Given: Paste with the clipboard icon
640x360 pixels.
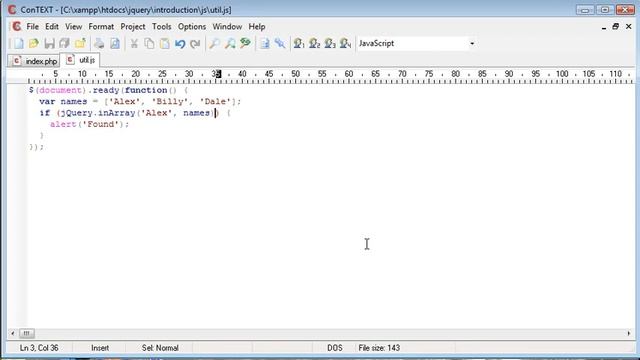Looking at the screenshot, I should tap(164, 43).
